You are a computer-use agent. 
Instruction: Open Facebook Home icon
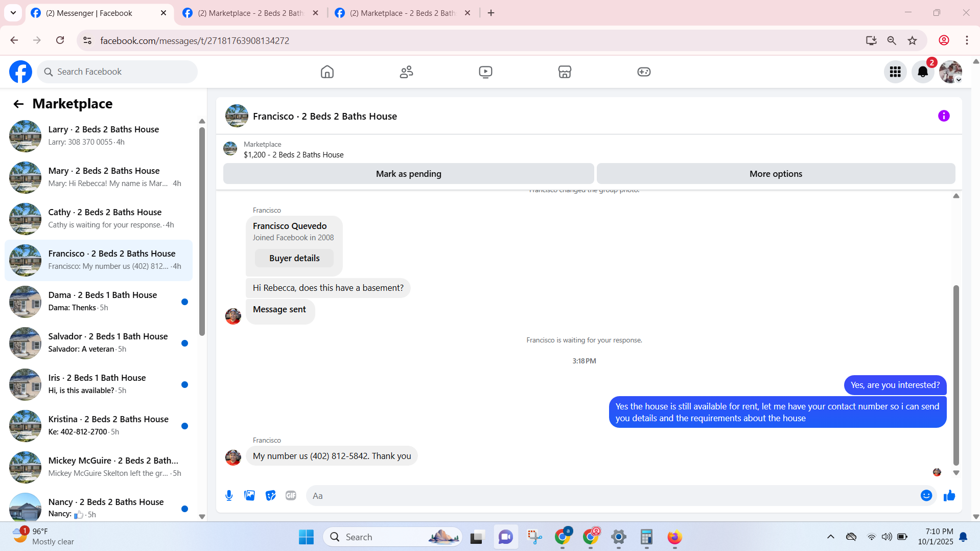point(327,72)
